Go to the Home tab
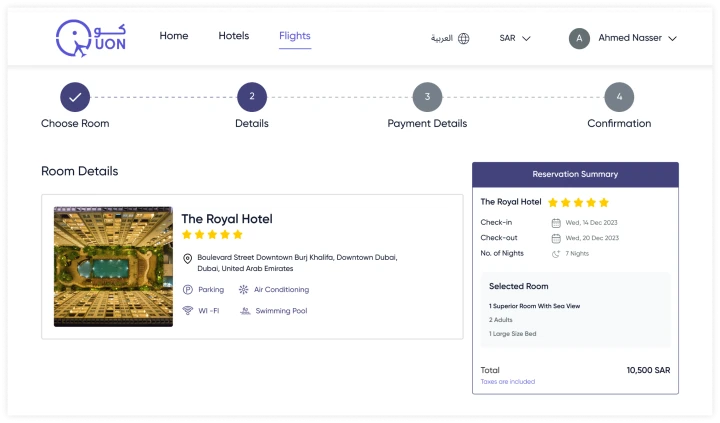 click(174, 36)
